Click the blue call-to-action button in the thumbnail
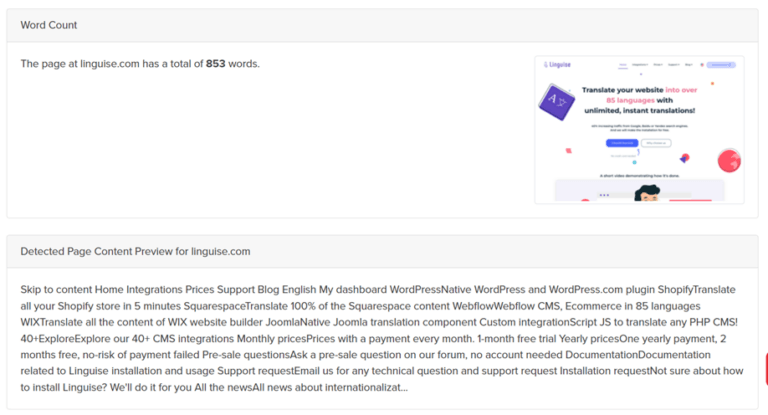Viewport: 768px width, 415px height. tap(622, 143)
